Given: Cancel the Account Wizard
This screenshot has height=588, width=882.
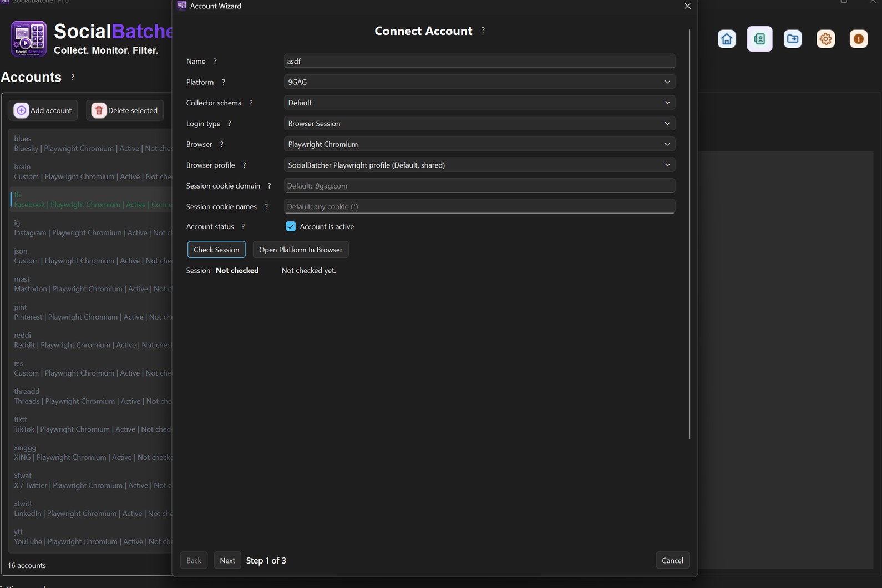Looking at the screenshot, I should click(x=672, y=560).
